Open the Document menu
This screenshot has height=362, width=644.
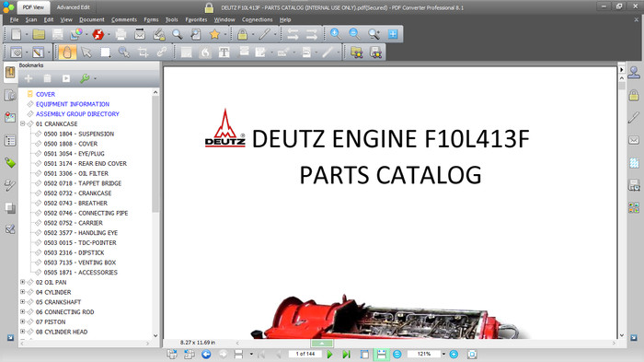(x=92, y=19)
